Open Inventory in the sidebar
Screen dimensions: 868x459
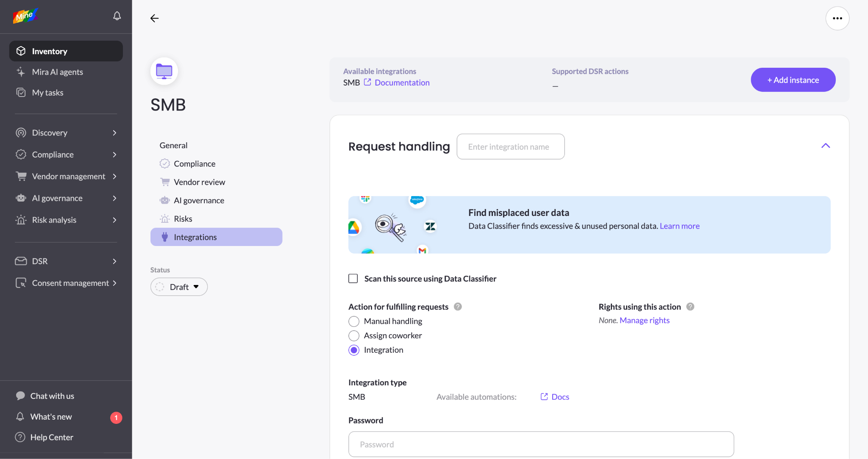point(66,51)
